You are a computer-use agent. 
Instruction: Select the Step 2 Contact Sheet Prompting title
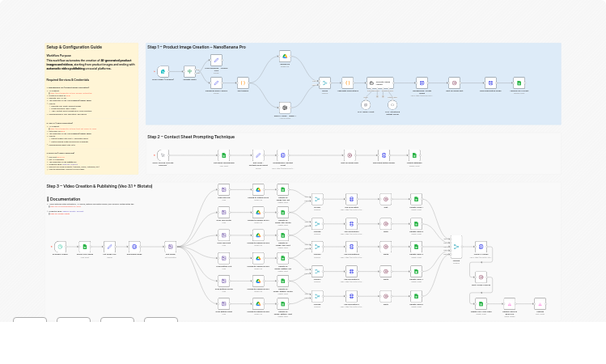[191, 137]
